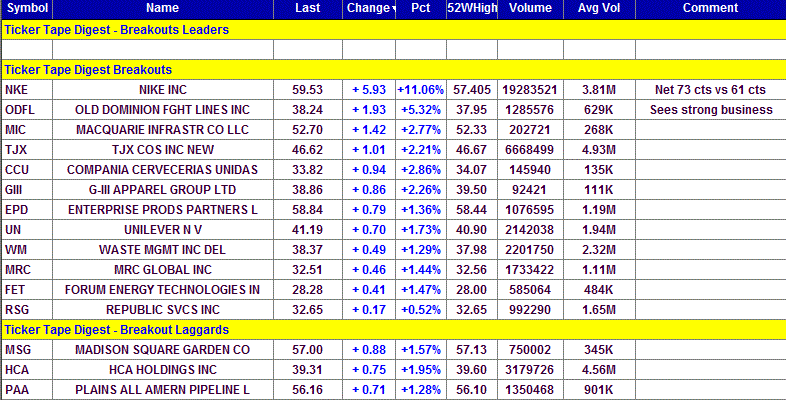This screenshot has width=786, height=400.
Task: Click NKE's percent change +11.06%
Action: pos(421,90)
